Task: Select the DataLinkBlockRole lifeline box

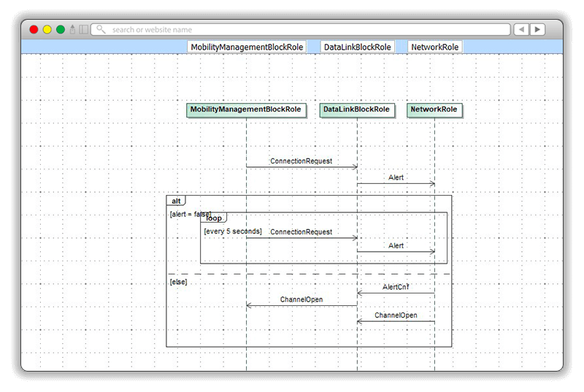Action: pyautogui.click(x=357, y=109)
